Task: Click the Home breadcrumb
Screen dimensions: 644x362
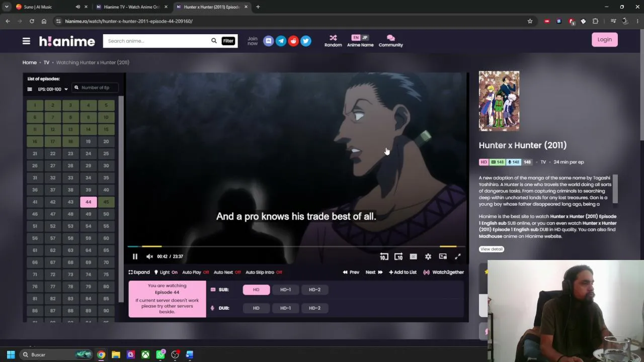Action: tap(29, 62)
